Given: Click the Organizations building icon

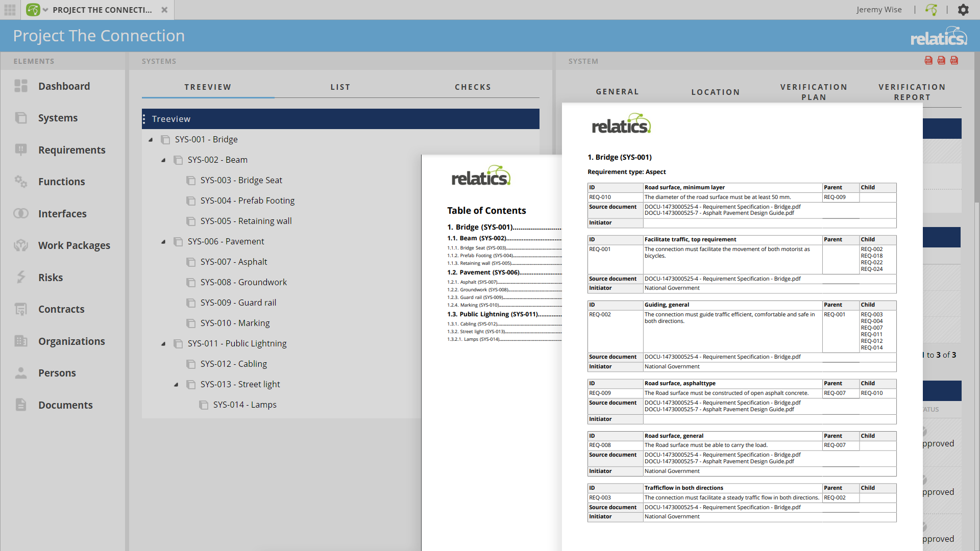Looking at the screenshot, I should pyautogui.click(x=20, y=341).
